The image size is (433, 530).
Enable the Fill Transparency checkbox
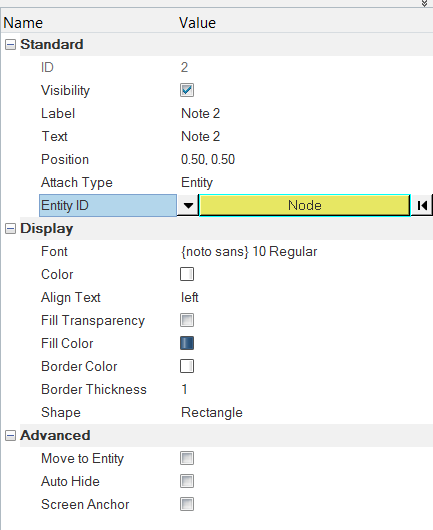[187, 320]
